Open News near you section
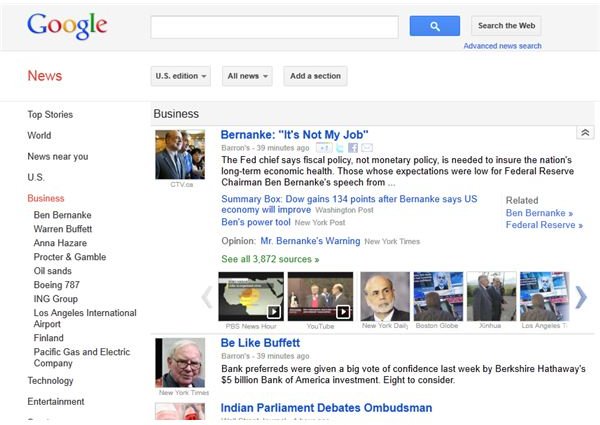The height and width of the screenshot is (425, 600). 58,156
